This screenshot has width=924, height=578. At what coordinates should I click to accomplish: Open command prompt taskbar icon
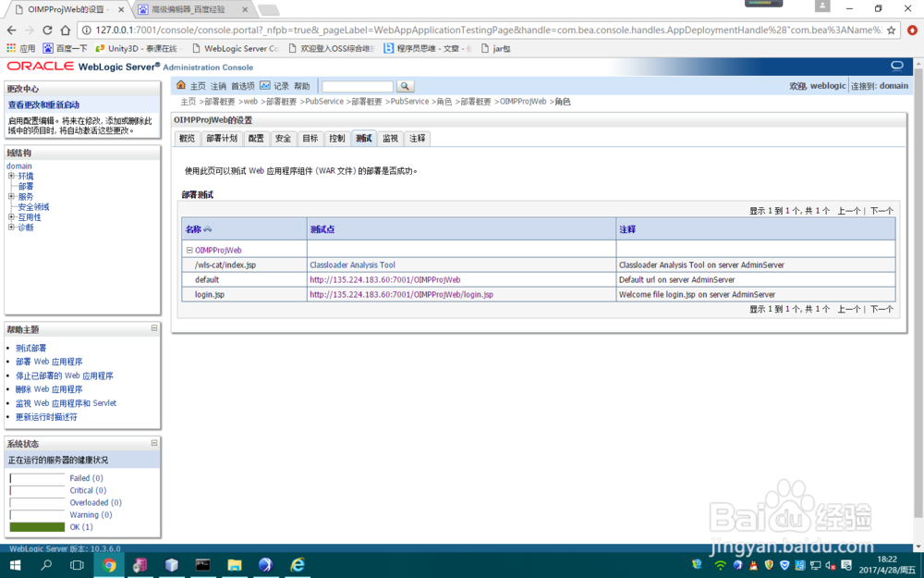[x=202, y=565]
